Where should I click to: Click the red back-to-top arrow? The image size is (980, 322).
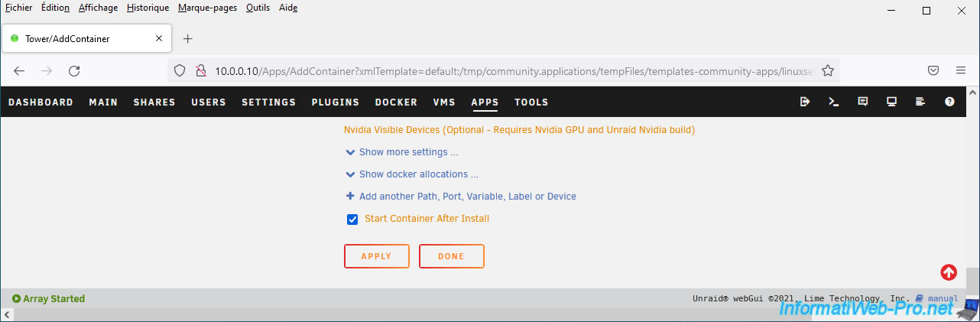pos(949,272)
